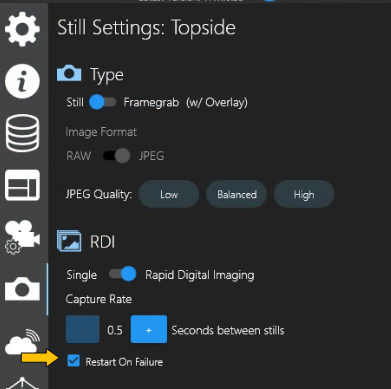Set JPEG Quality to High
The image size is (391, 389).
[x=304, y=194]
